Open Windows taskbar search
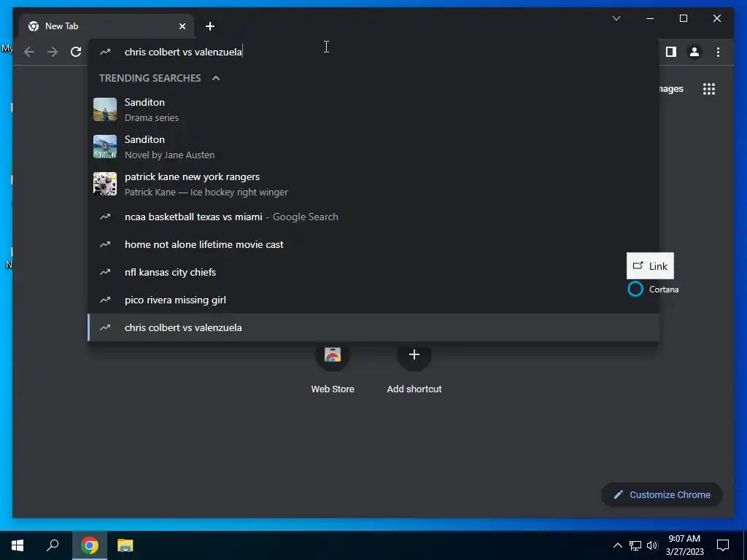Screen dimensions: 747x560 [53, 545]
